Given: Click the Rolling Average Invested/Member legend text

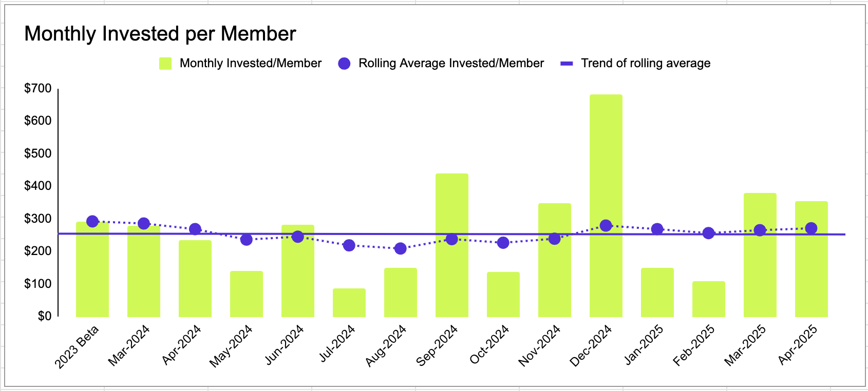Looking at the screenshot, I should [451, 64].
